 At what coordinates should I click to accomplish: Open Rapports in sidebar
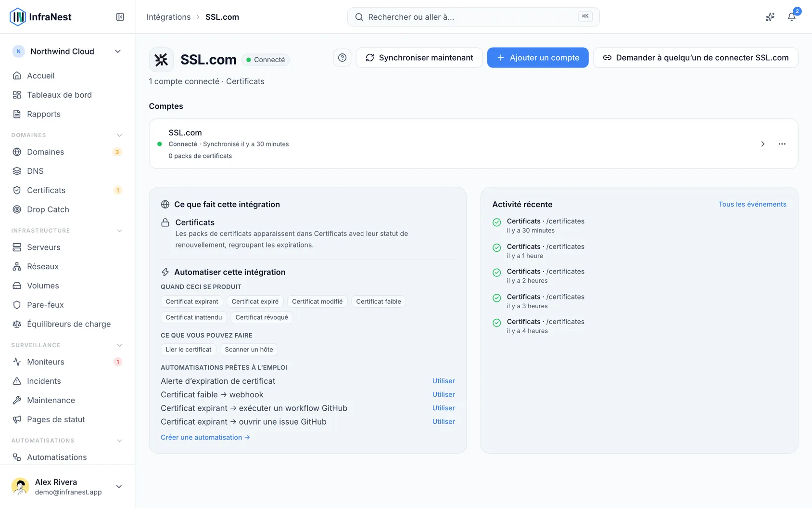tap(67, 114)
